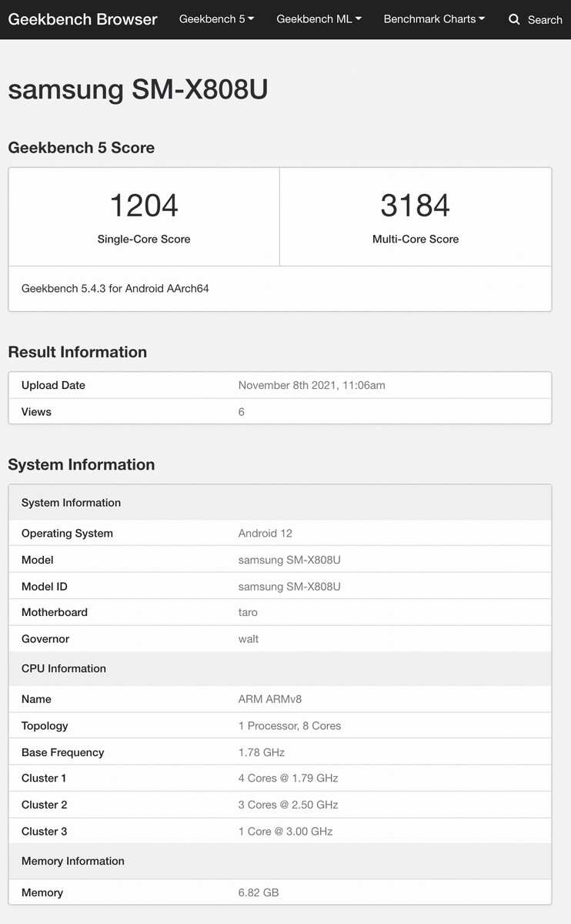
Task: Click the Upload Date row label
Action: 53,385
